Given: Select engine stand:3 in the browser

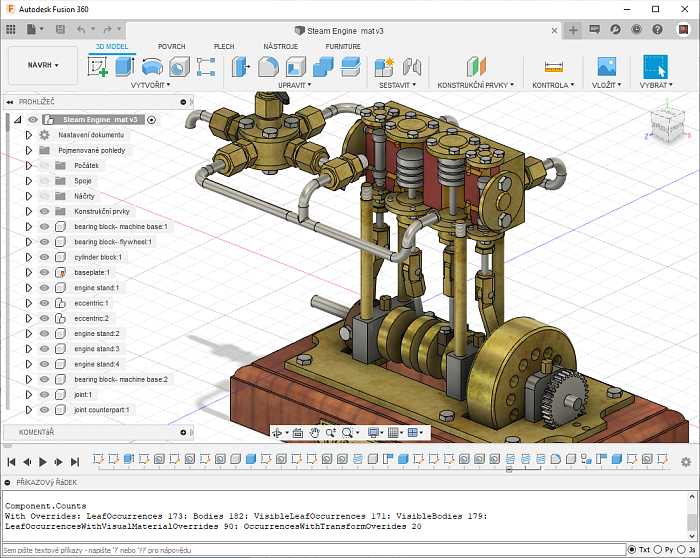Looking at the screenshot, I should tap(96, 349).
